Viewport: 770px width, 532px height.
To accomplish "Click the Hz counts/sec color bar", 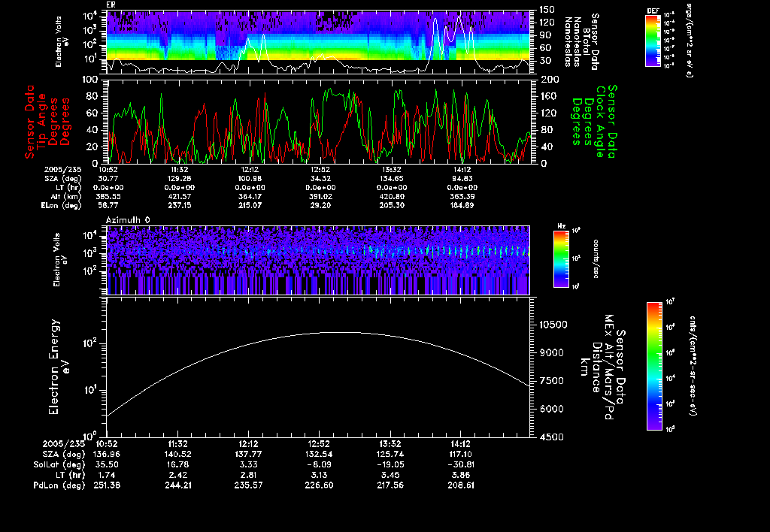I will pos(561,258).
